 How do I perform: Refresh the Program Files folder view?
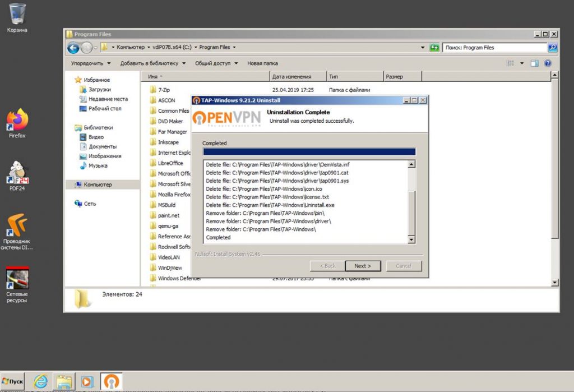coord(434,48)
